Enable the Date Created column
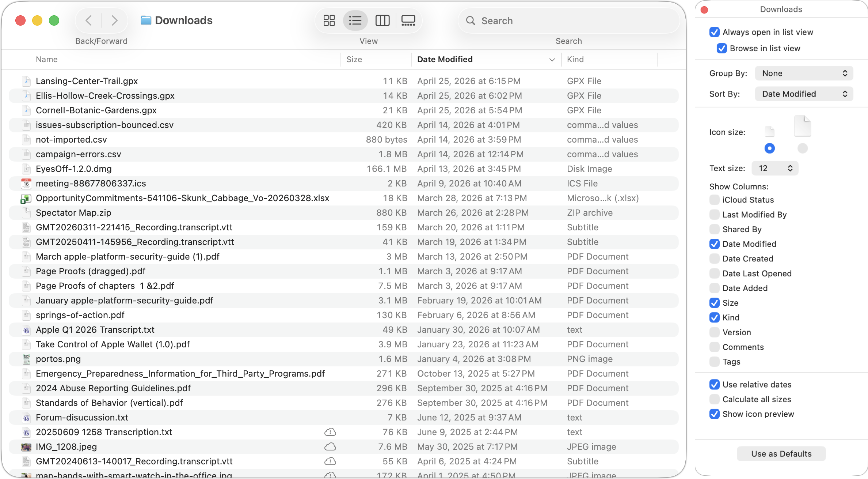 pos(715,259)
